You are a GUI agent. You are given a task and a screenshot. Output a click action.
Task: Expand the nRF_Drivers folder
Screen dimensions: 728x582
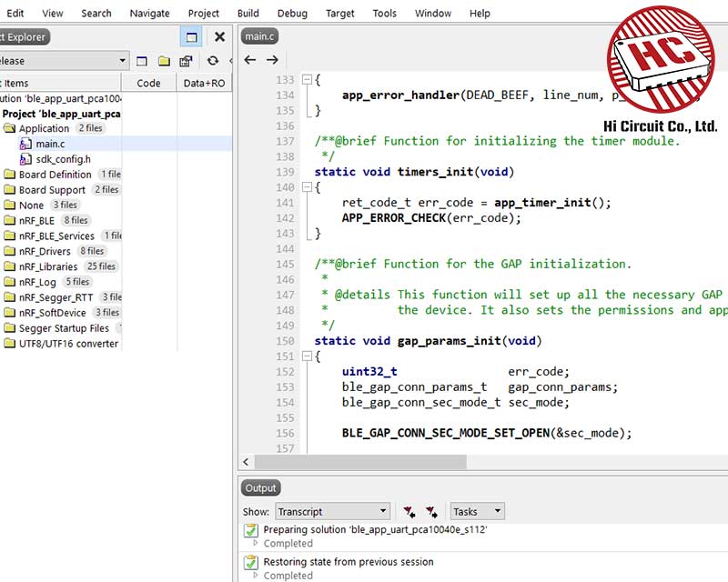(9, 251)
